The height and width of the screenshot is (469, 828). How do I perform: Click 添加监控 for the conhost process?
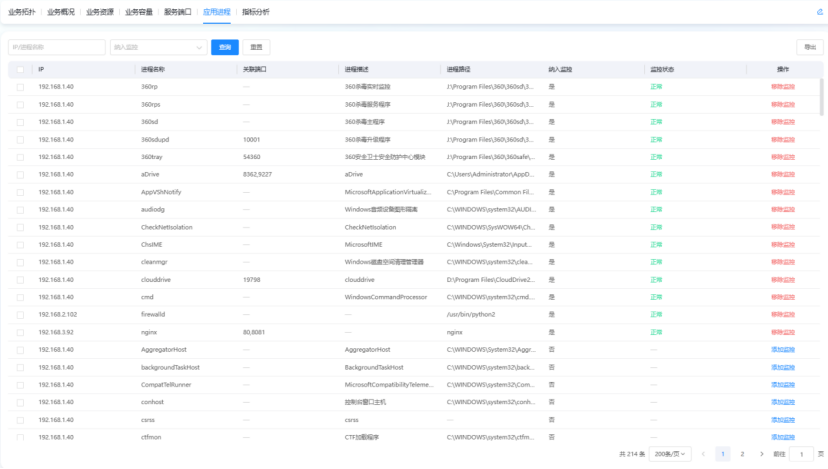783,402
